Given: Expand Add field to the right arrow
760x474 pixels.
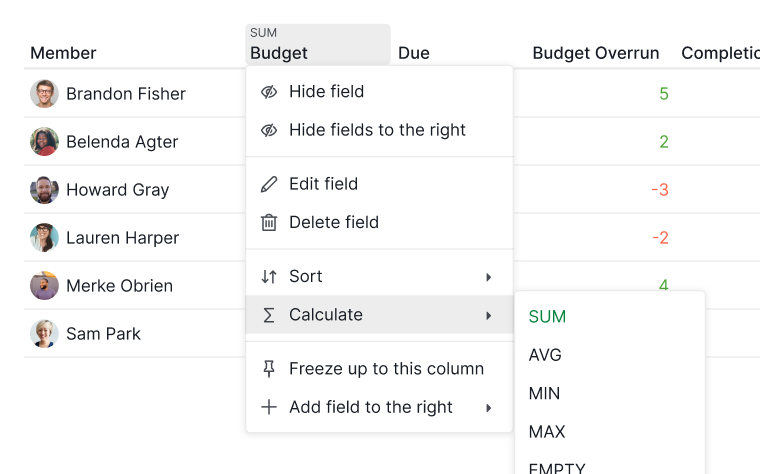Looking at the screenshot, I should (489, 408).
